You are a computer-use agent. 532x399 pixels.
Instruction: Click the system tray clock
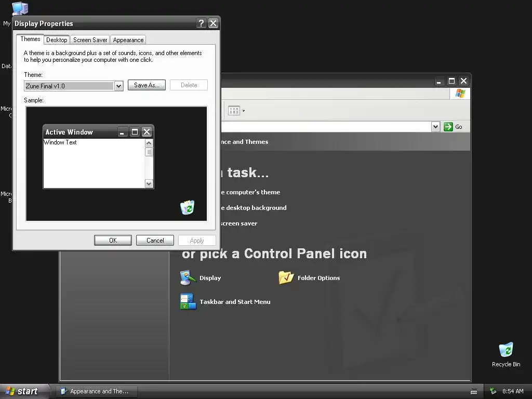513,391
